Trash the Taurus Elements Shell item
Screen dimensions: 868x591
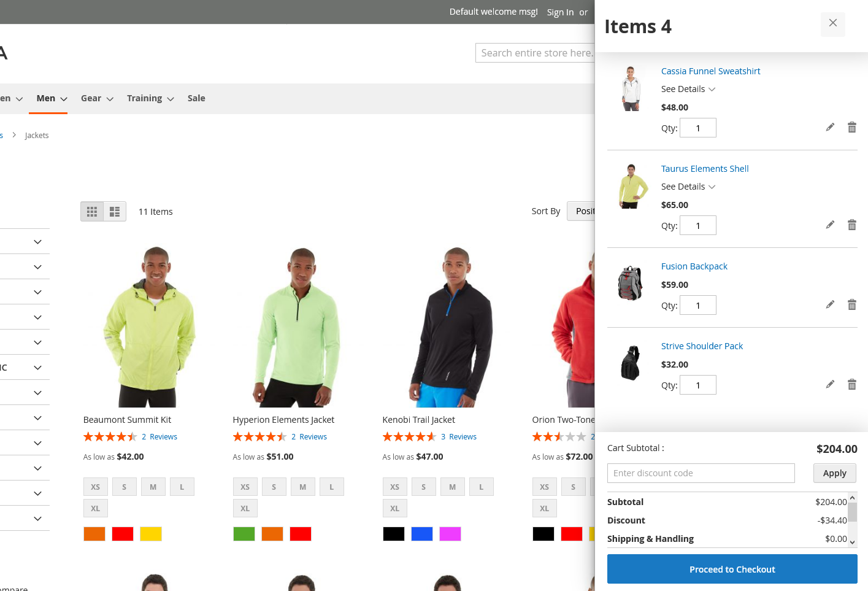point(851,225)
